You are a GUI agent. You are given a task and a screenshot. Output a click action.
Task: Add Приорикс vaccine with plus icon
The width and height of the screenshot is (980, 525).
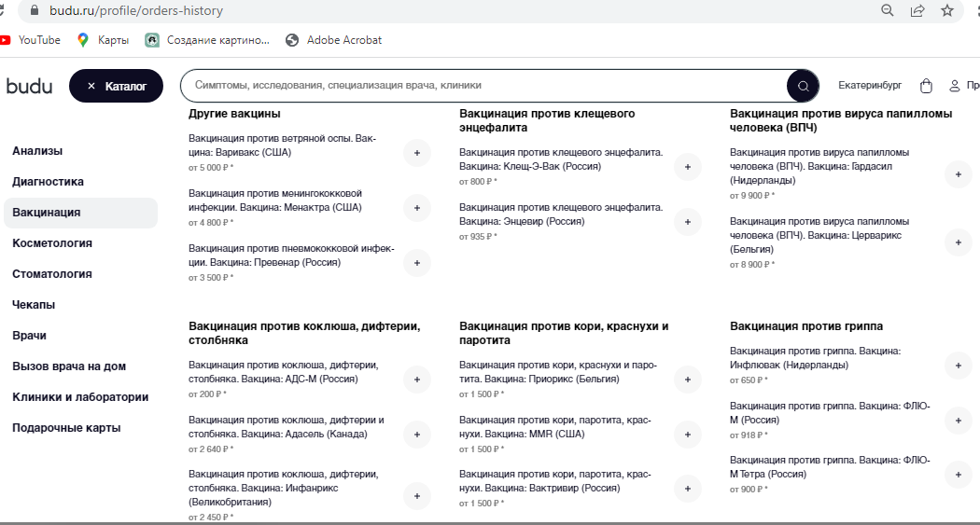pos(687,380)
